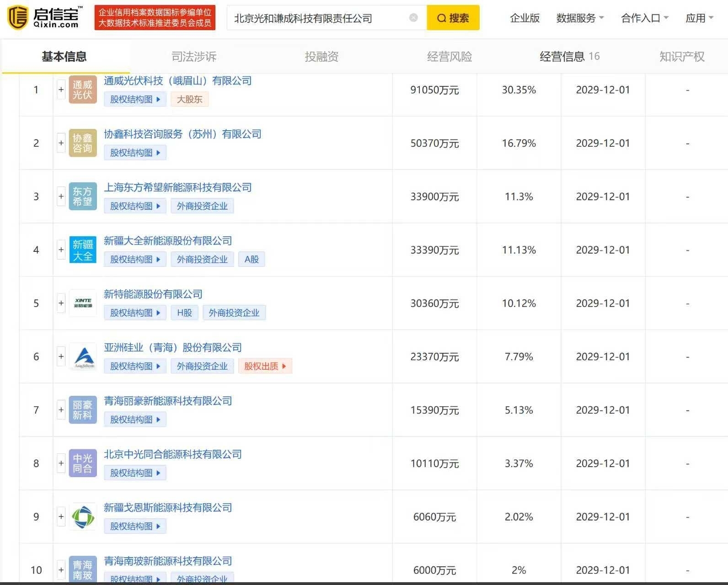Open 北京中光同合能源科技有限公司 link

click(173, 454)
